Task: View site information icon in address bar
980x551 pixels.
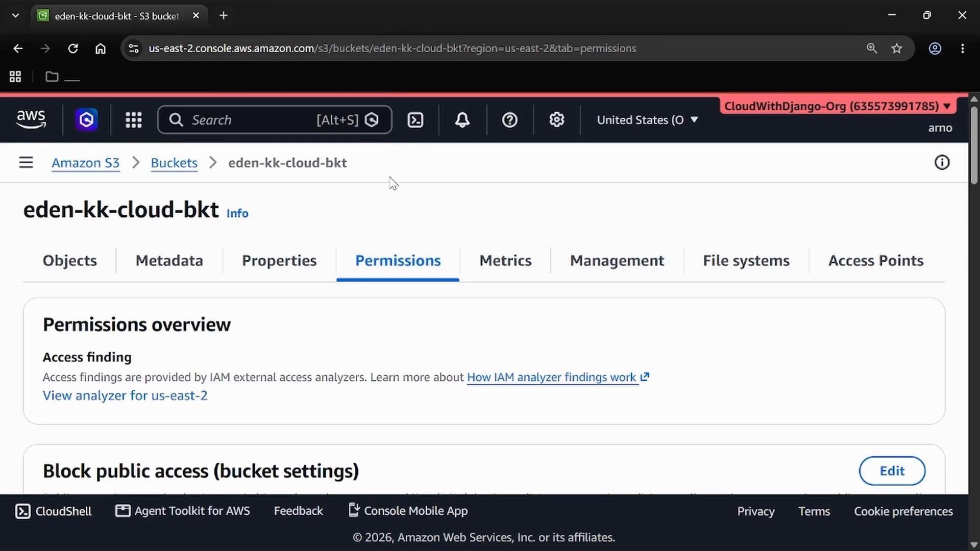Action: coord(134,48)
